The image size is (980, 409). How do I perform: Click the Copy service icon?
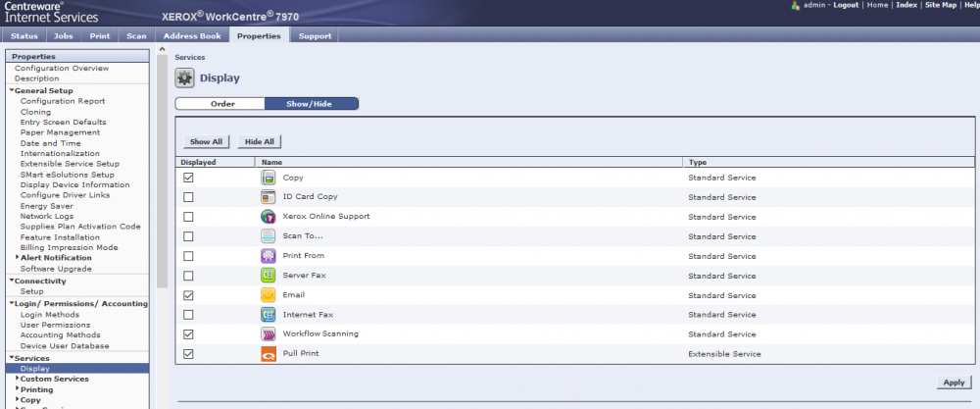[x=269, y=178]
